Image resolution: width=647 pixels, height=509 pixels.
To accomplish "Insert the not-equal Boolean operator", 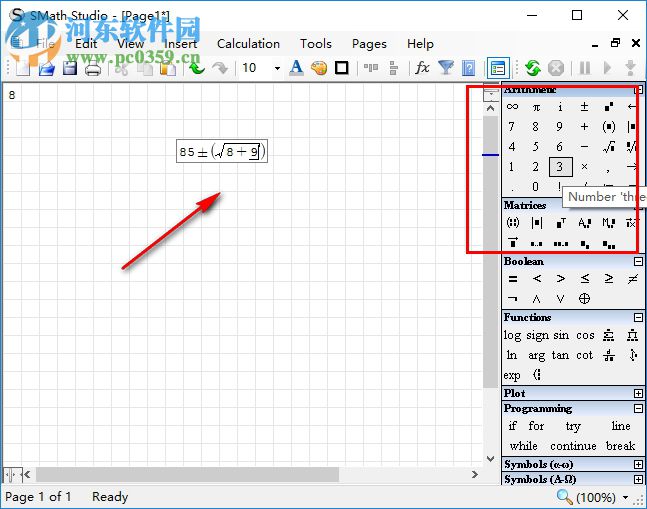I will tap(632, 279).
